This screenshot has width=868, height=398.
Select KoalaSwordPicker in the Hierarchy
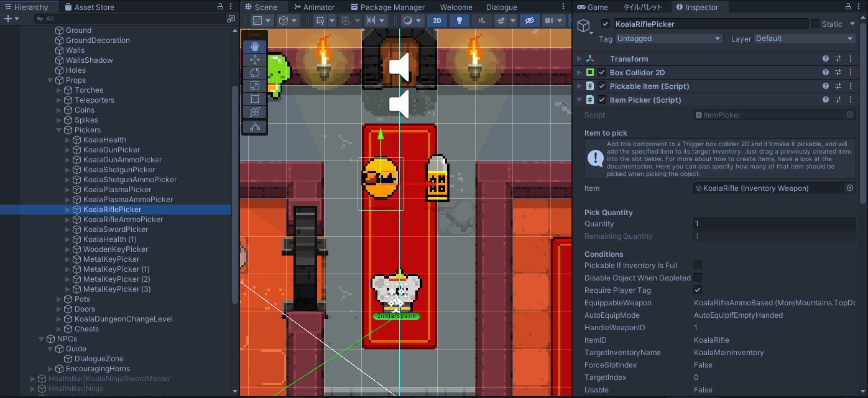[x=116, y=229]
